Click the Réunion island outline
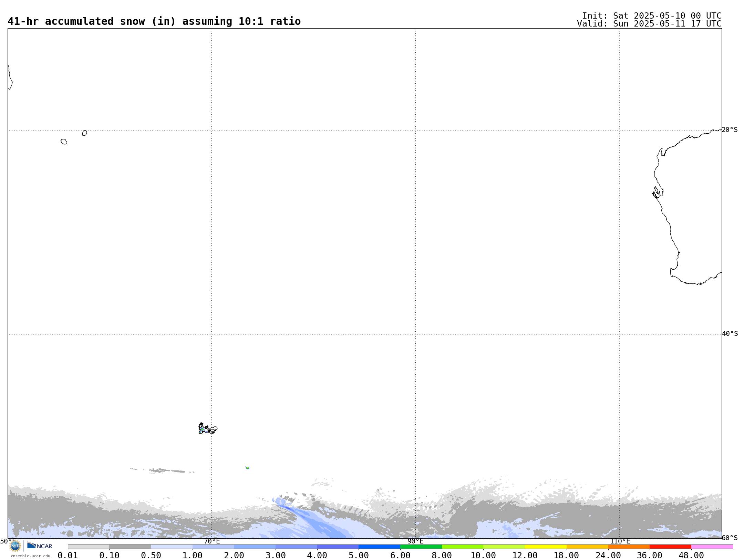This screenshot has height=560, width=744. coord(64,142)
